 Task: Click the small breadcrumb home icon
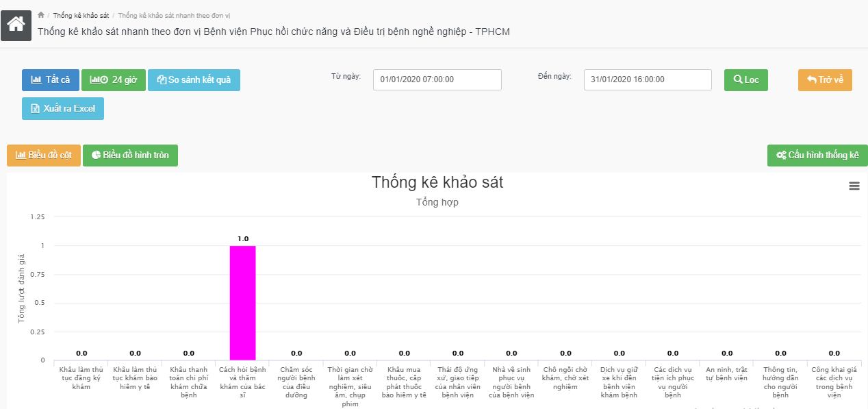pyautogui.click(x=41, y=14)
